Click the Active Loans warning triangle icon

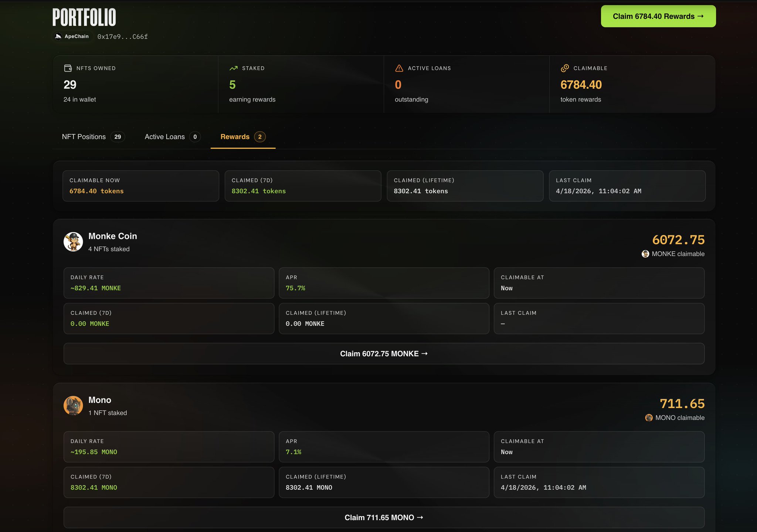(399, 68)
